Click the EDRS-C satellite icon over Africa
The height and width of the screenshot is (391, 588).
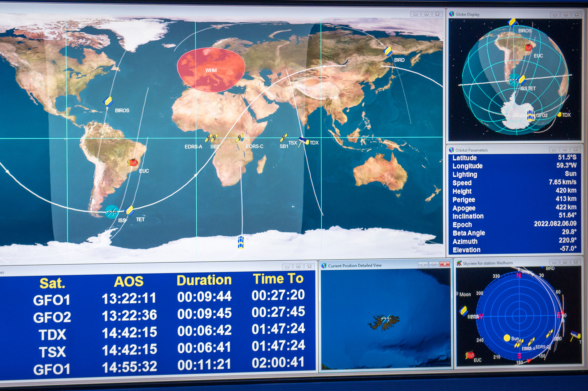(x=240, y=138)
